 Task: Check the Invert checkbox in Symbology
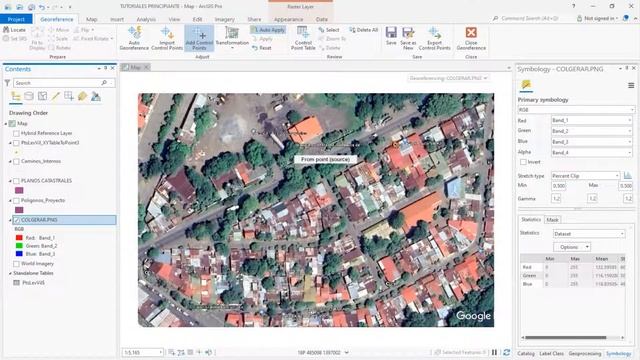click(523, 162)
